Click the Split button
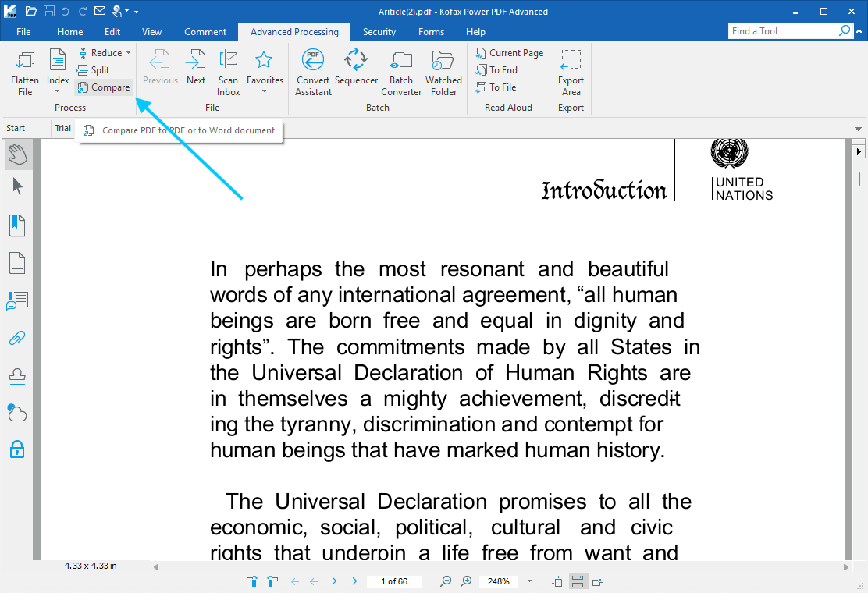 [99, 69]
